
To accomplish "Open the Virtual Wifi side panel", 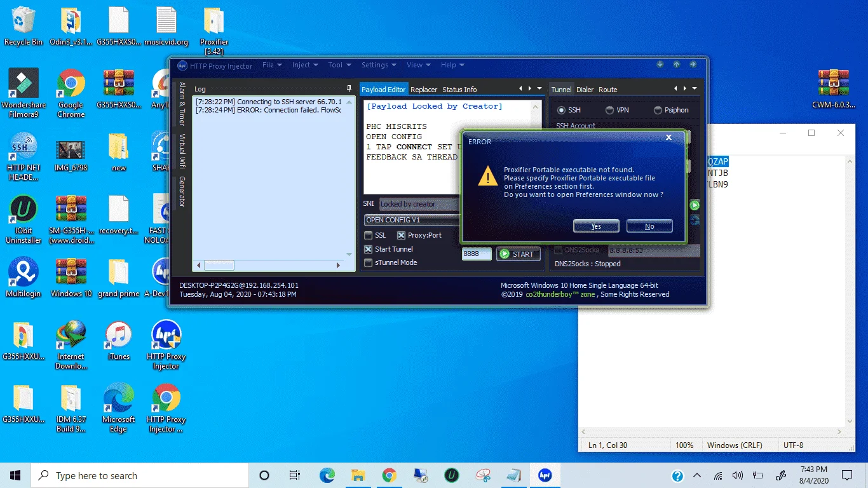I will click(x=182, y=152).
